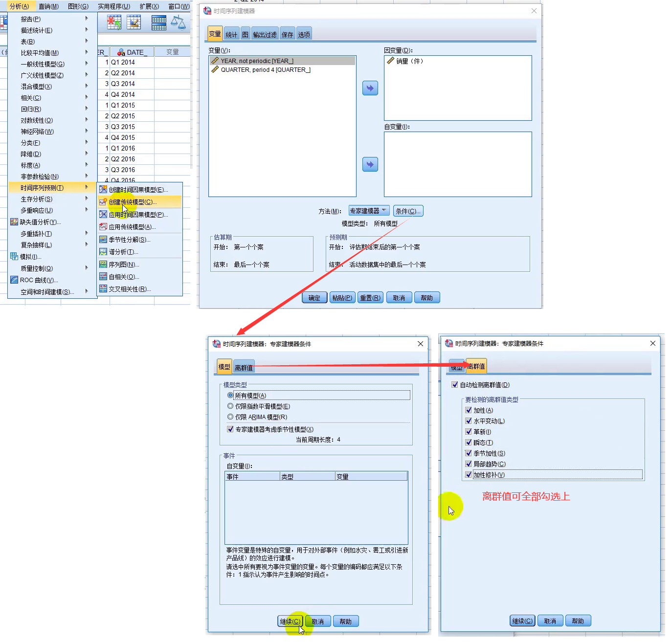
Task: Click the Insert Cases toolbar icon with red star
Action: 114,22
